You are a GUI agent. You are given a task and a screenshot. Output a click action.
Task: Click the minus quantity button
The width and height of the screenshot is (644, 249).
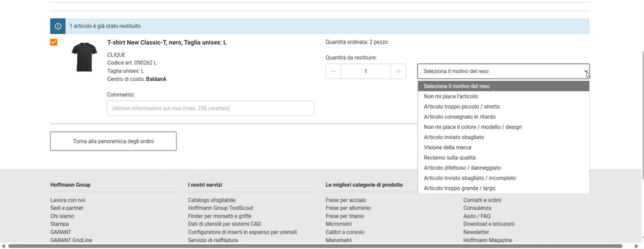pos(333,71)
